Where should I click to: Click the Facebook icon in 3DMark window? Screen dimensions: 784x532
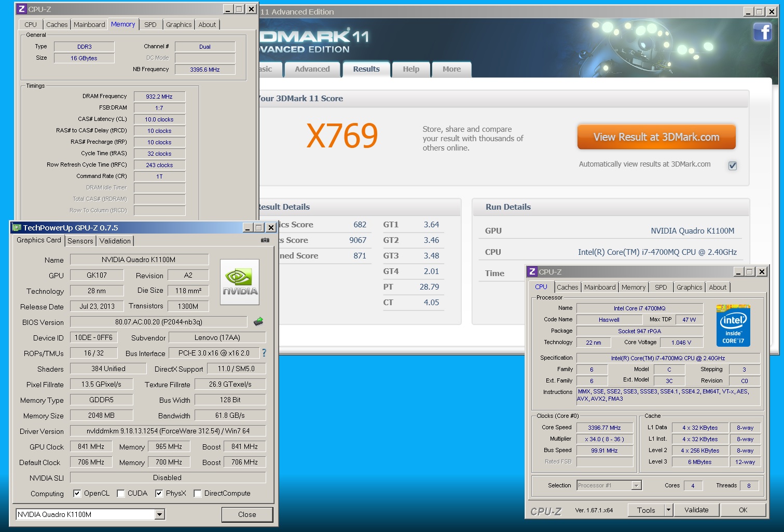[x=762, y=32]
